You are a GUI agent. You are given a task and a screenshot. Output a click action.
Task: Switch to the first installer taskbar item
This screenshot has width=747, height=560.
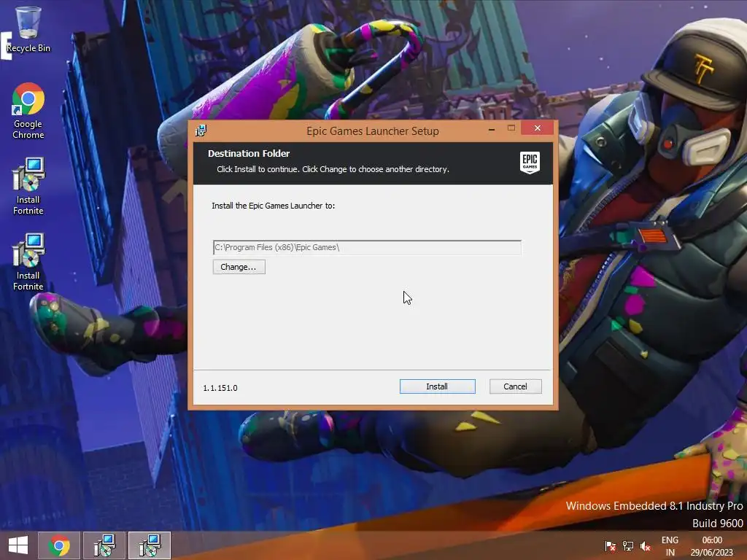click(104, 545)
